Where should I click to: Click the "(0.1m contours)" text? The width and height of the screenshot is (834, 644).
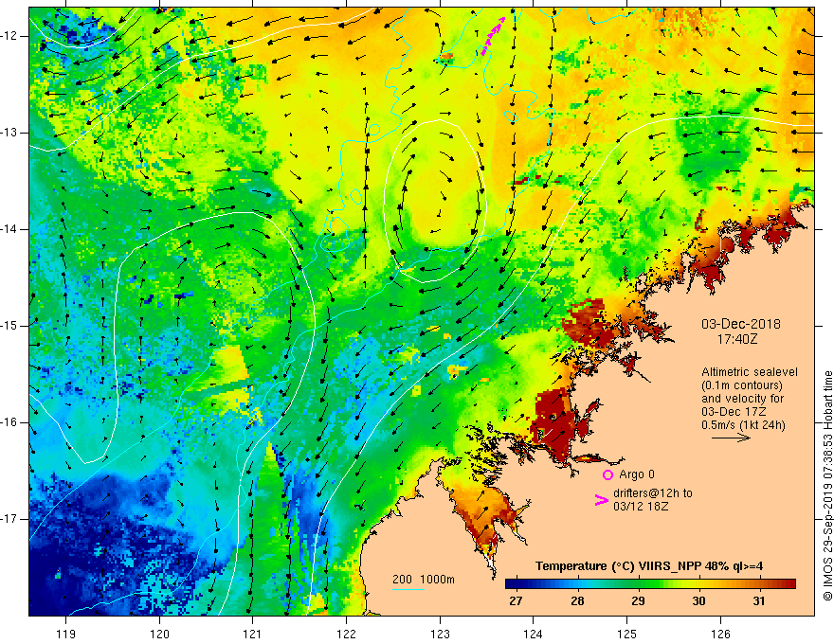(742, 385)
